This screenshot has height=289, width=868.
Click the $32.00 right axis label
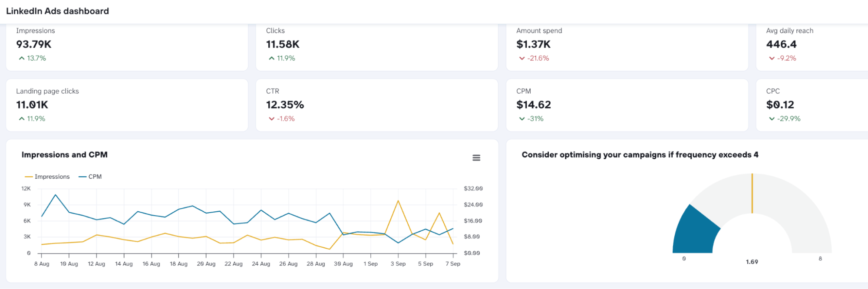(x=473, y=189)
